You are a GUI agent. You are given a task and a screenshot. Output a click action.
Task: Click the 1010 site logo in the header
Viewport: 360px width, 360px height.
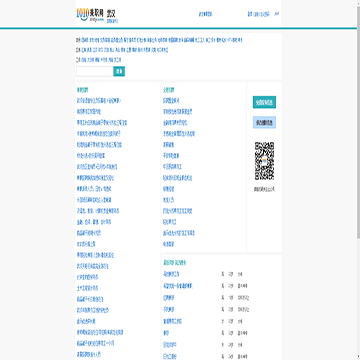pos(90,14)
